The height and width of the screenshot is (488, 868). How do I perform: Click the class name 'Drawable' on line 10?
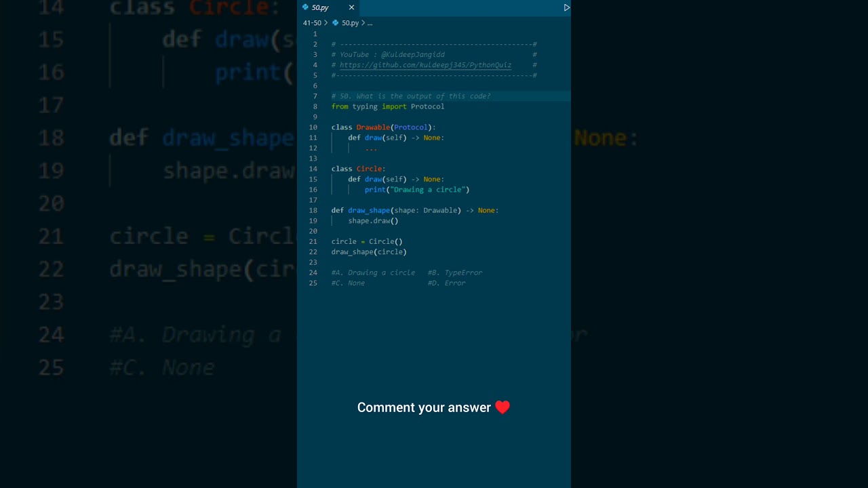(373, 127)
